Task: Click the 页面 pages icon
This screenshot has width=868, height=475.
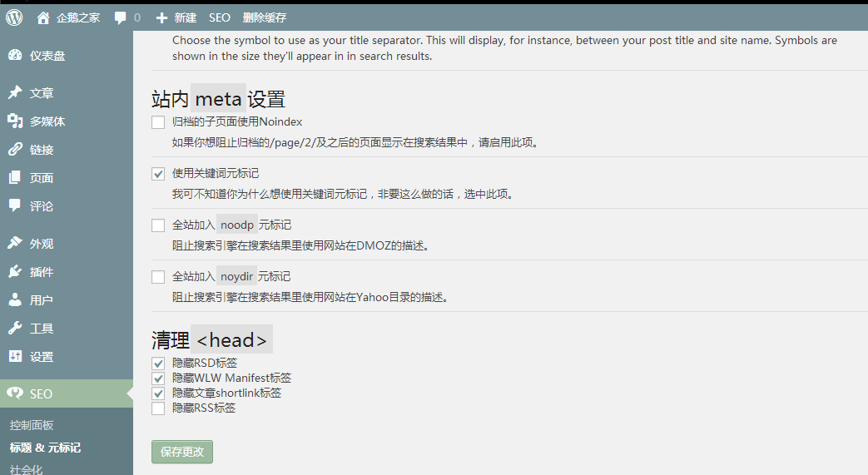Action: coord(15,177)
